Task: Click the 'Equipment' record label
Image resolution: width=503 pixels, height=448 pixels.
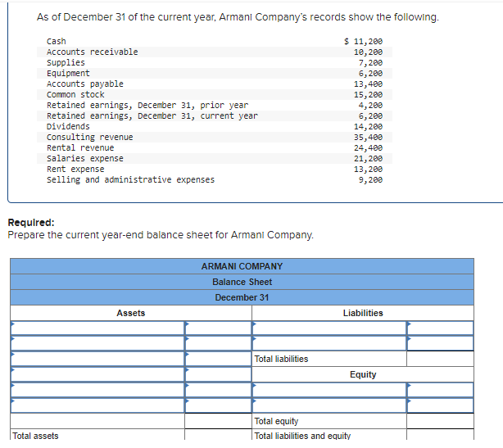Action: (68, 73)
